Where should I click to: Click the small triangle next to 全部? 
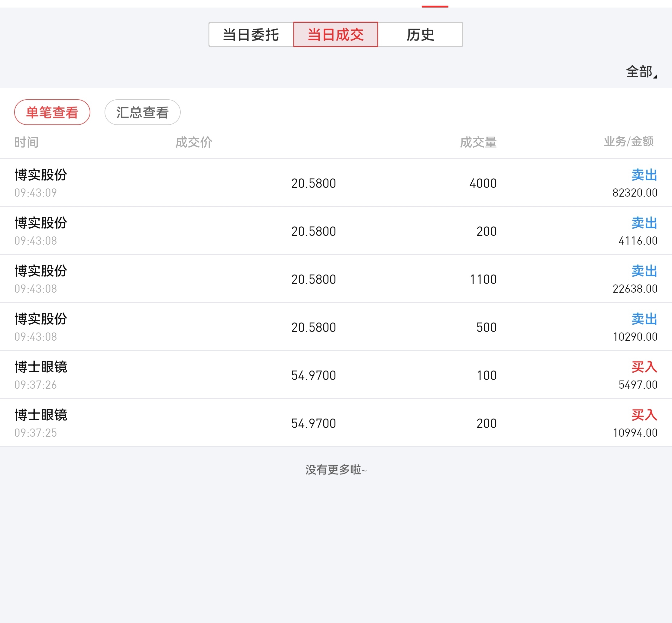pos(655,76)
